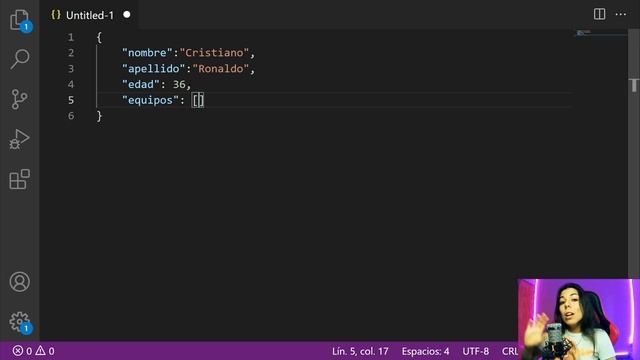Click the opening curly brace on line 1
640x360 pixels.
(x=99, y=38)
